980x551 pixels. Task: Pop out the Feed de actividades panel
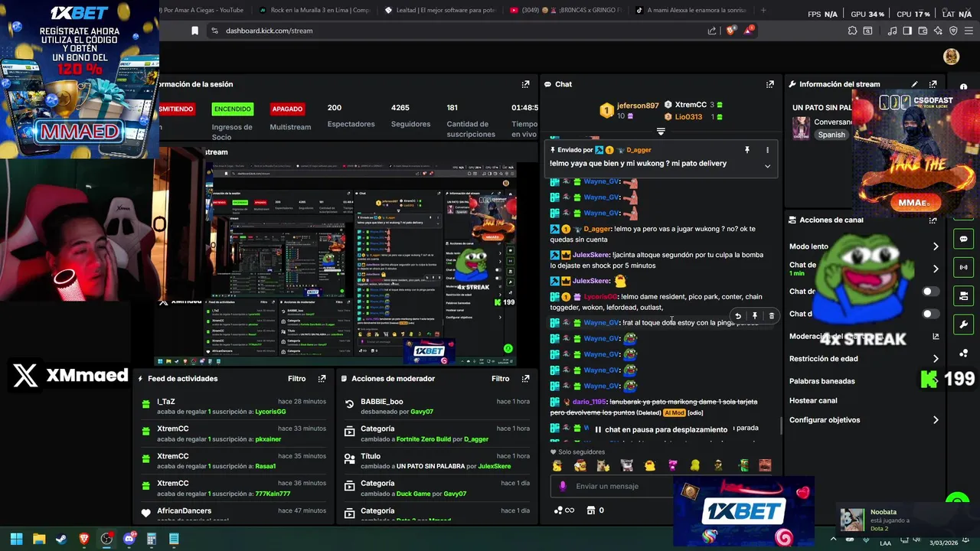(x=322, y=379)
